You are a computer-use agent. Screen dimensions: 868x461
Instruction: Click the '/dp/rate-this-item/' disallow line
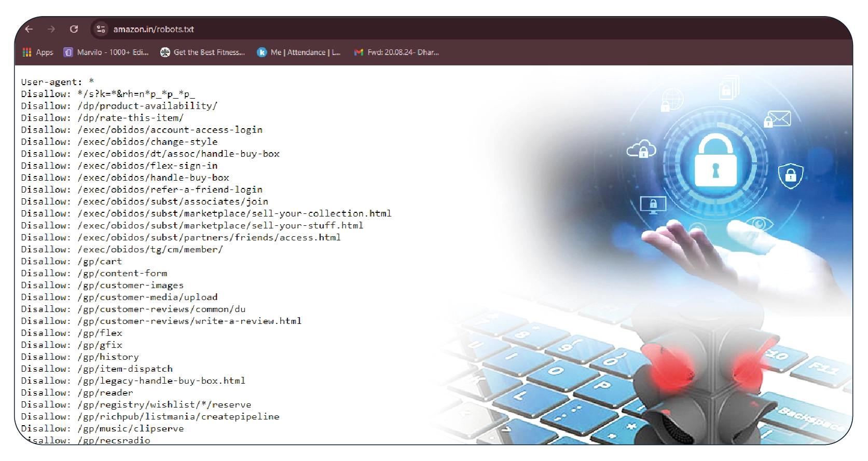coord(102,118)
